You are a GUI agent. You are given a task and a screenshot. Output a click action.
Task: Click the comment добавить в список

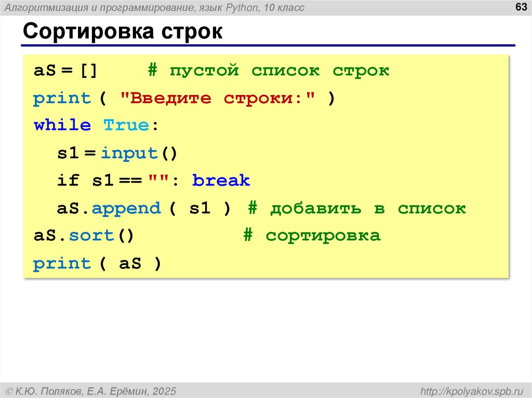coord(361,208)
